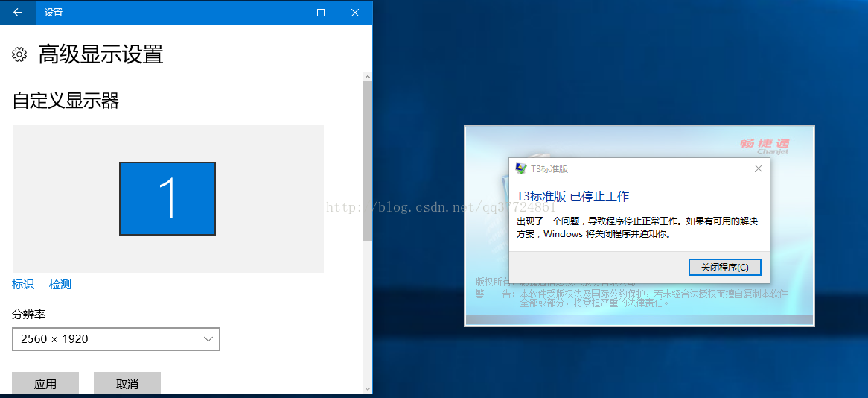Open the 分辨率 2560 × 1920 dropdown
The image size is (868, 398).
coord(116,338)
